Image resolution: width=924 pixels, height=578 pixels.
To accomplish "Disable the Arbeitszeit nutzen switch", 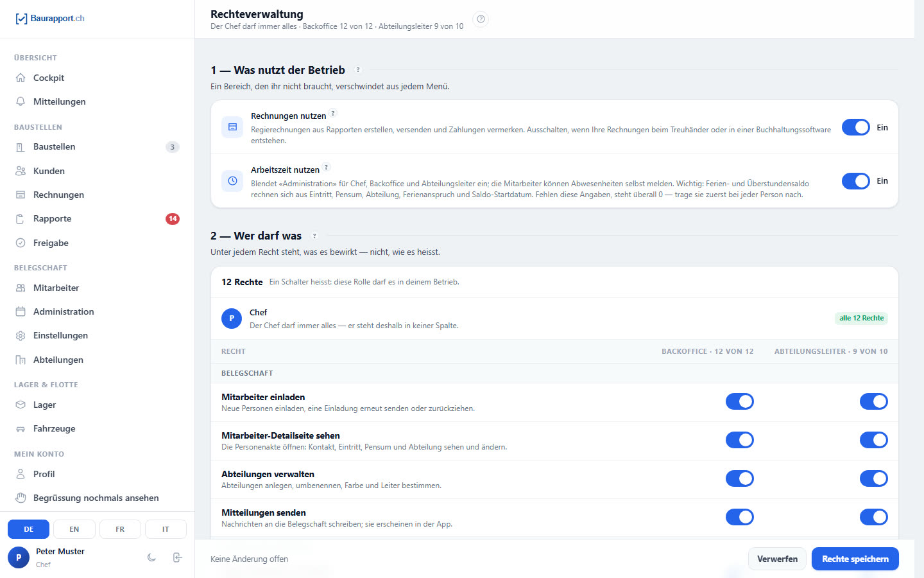I will click(856, 181).
